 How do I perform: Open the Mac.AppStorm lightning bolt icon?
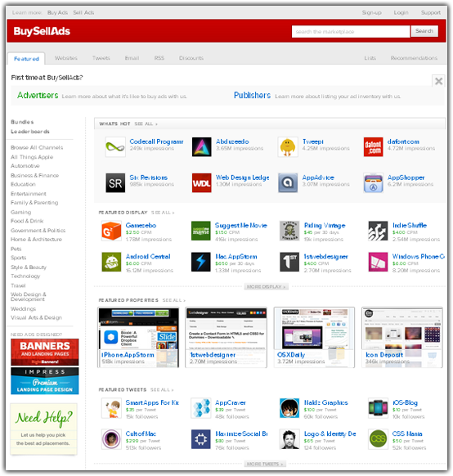pyautogui.click(x=200, y=262)
